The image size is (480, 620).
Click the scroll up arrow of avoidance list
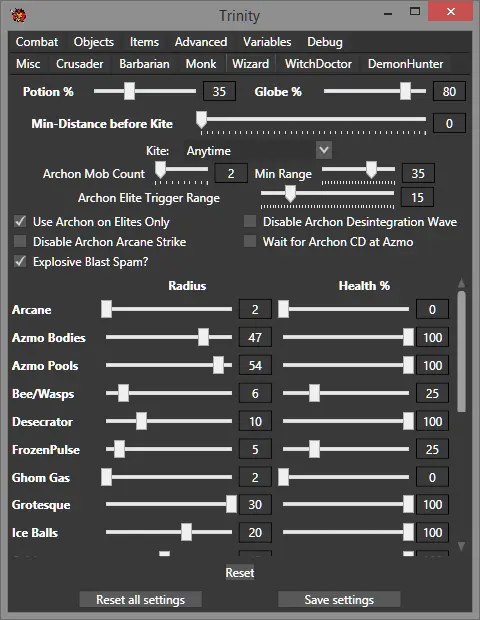tap(461, 283)
